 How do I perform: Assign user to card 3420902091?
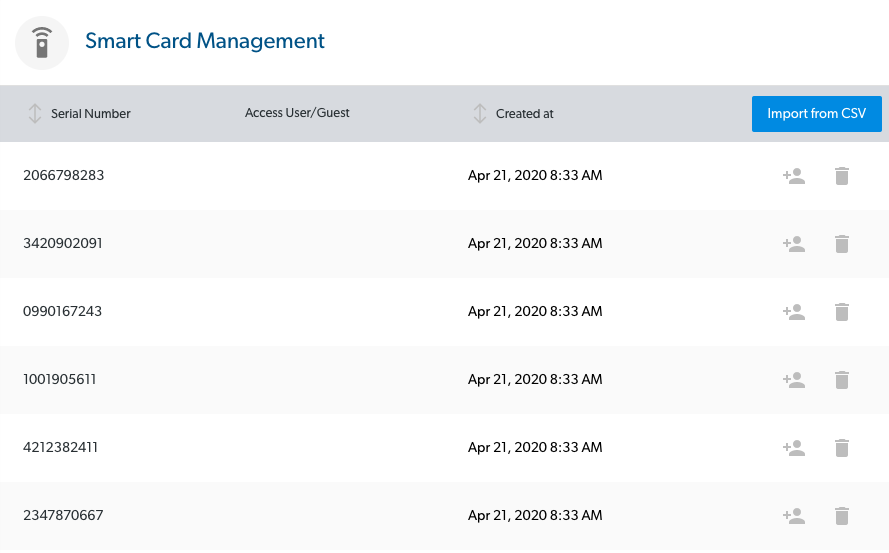coord(794,244)
